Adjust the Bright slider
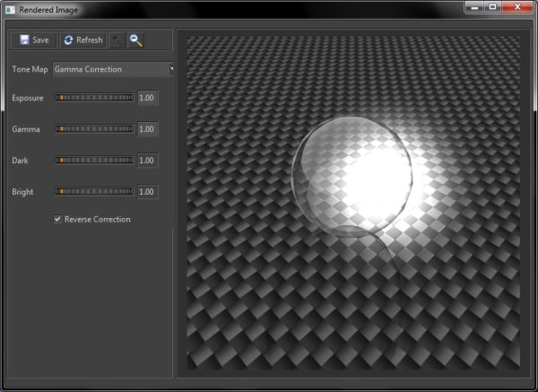This screenshot has width=538, height=392. (x=95, y=192)
